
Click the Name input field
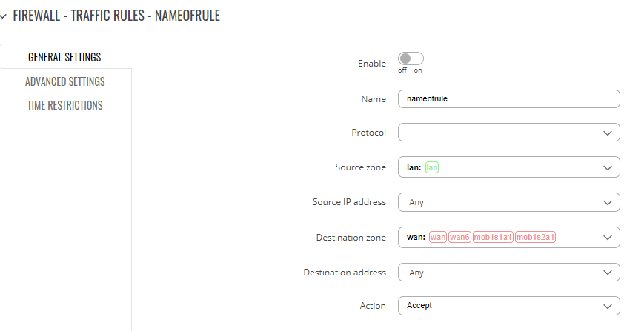tap(509, 98)
